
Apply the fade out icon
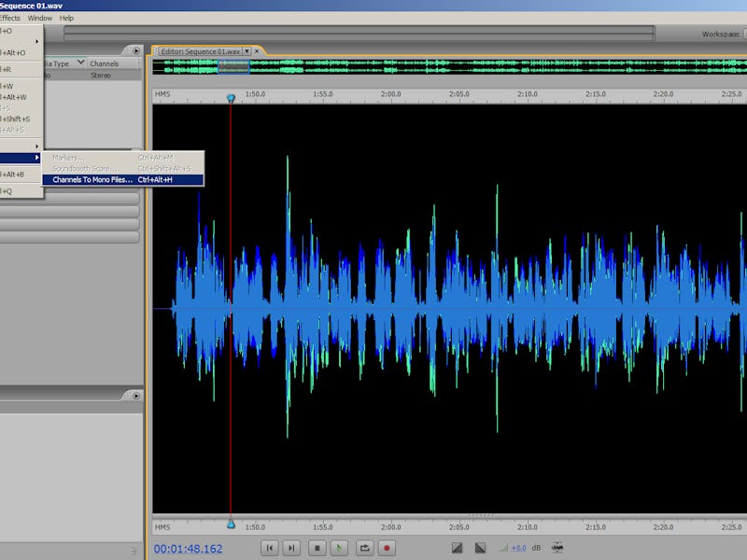(480, 549)
